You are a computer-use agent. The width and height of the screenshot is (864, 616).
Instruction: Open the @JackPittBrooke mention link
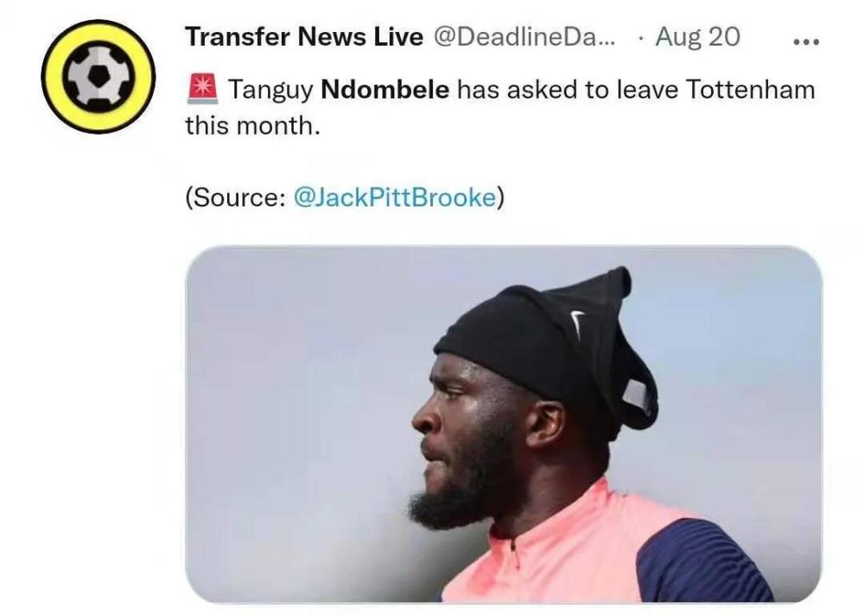(395, 197)
